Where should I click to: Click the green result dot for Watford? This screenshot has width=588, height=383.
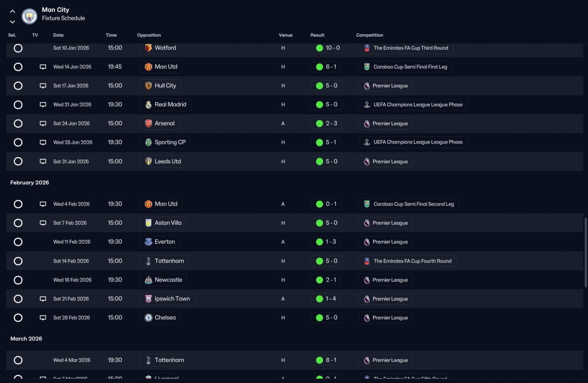pos(319,48)
